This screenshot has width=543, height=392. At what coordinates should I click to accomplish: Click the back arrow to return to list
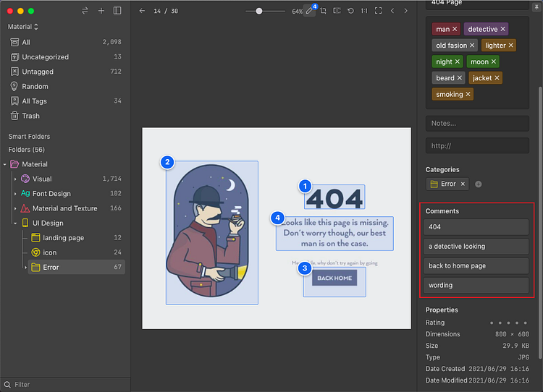click(142, 11)
